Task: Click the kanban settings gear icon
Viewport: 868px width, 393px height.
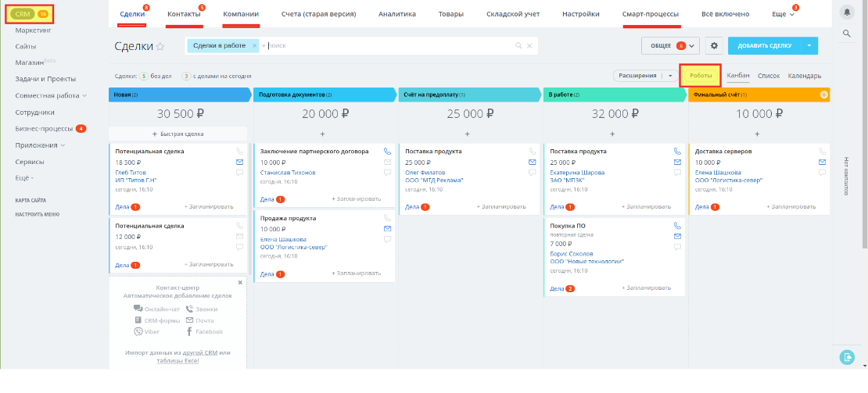Action: tap(712, 46)
